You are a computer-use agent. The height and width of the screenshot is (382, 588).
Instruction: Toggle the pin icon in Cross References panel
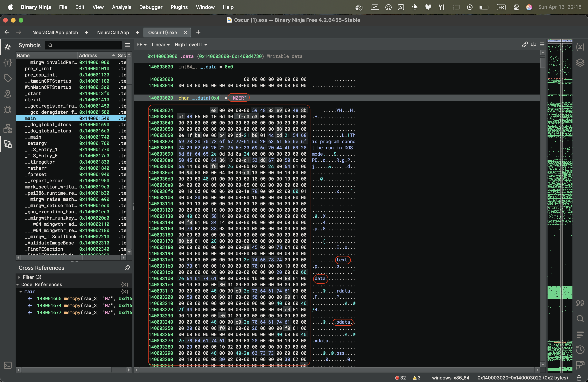coord(128,268)
